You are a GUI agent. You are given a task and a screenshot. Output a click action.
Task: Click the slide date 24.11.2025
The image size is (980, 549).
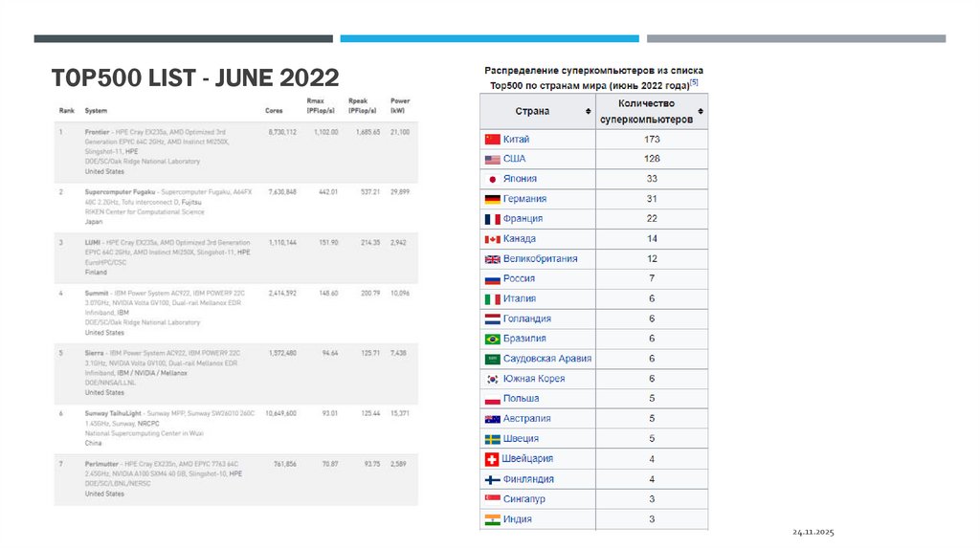click(813, 532)
